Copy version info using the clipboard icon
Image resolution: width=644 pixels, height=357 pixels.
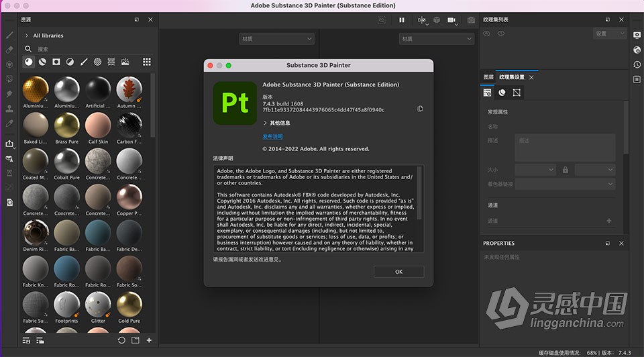point(420,109)
